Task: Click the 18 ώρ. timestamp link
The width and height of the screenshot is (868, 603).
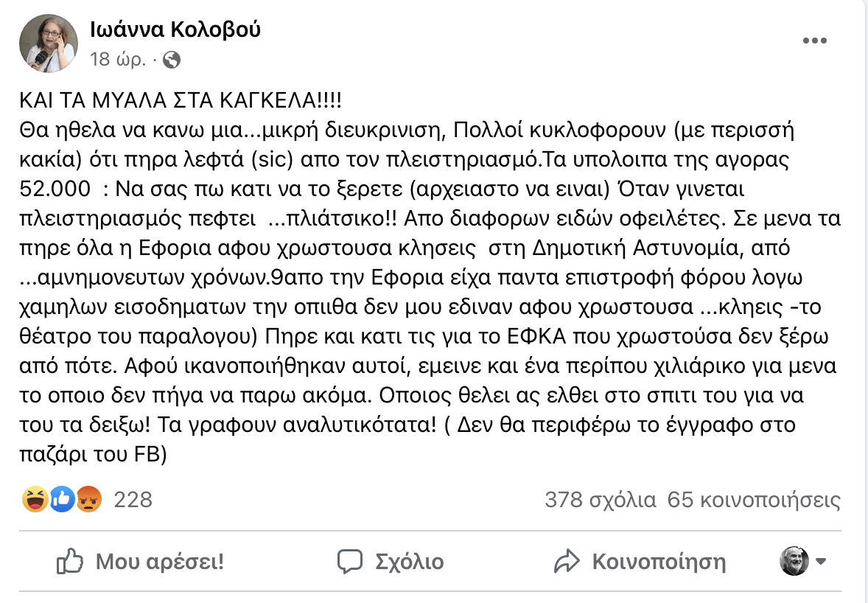Action: coord(118,59)
